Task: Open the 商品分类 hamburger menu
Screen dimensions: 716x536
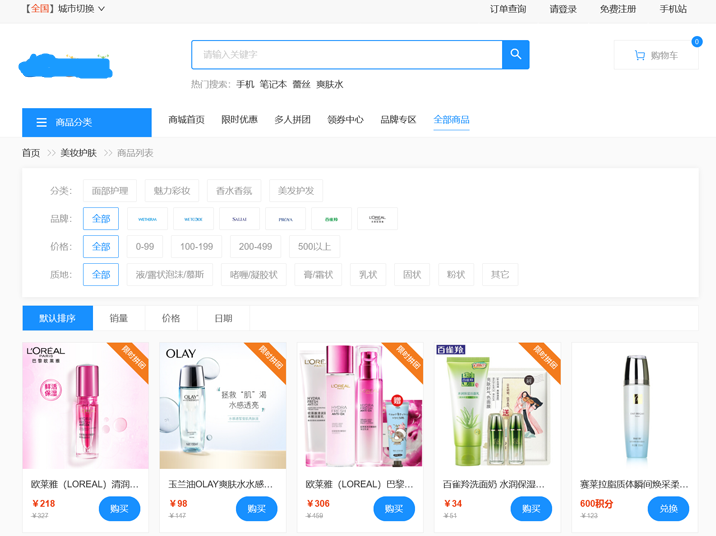Action: click(x=87, y=122)
